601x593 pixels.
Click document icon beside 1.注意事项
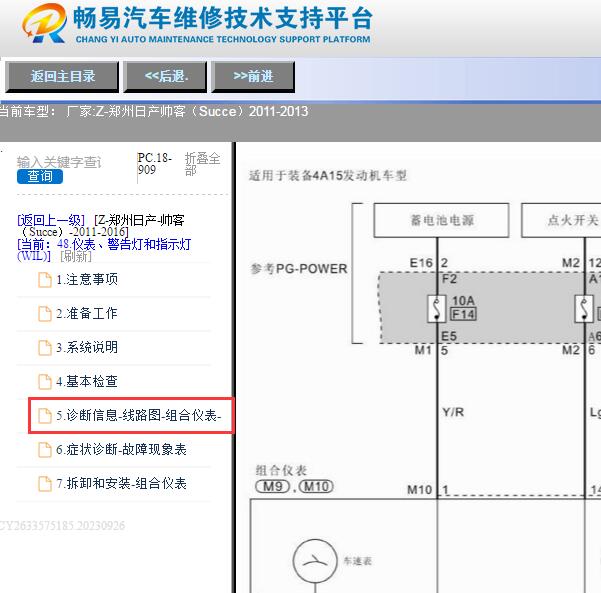tap(45, 280)
